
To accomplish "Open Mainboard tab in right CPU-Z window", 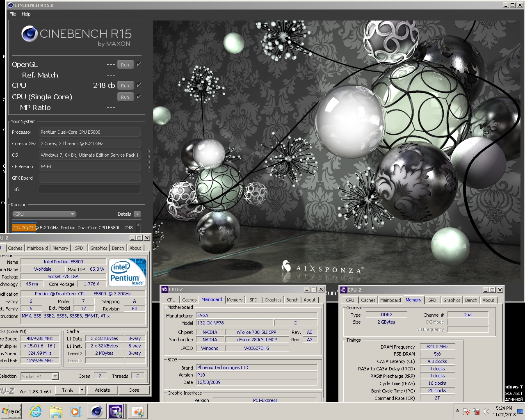I will [390, 300].
